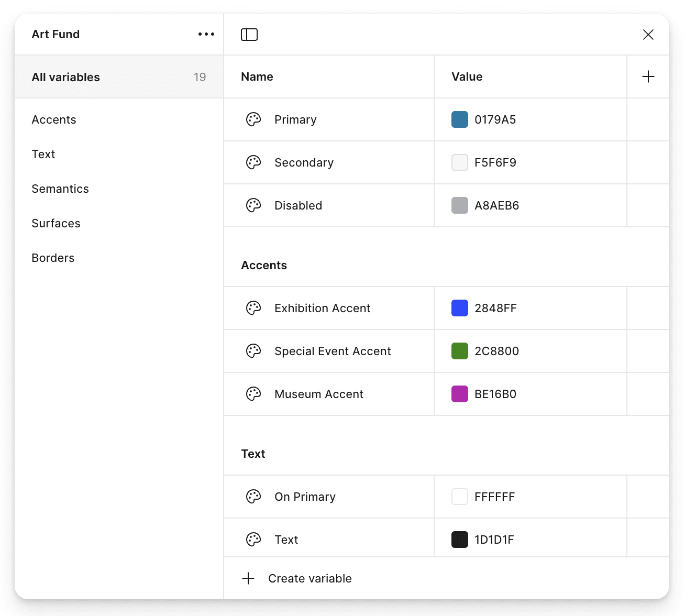Click the hex value F5F6F9
Screen dimensions: 685x616
point(495,162)
